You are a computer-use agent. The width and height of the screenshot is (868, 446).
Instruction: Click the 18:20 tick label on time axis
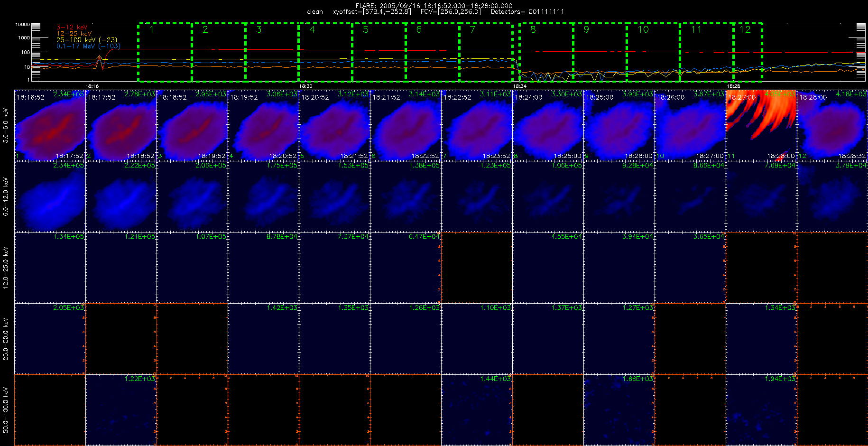pyautogui.click(x=305, y=86)
